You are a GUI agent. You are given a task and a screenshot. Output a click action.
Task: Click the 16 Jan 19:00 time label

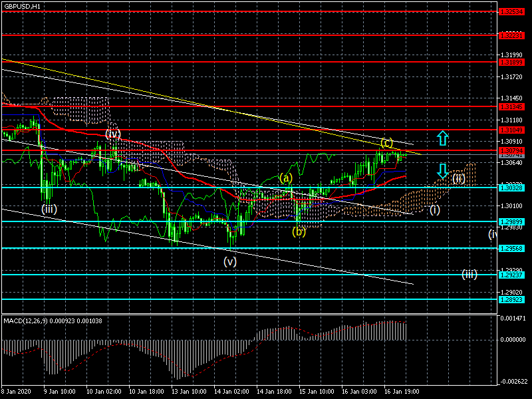click(402, 391)
